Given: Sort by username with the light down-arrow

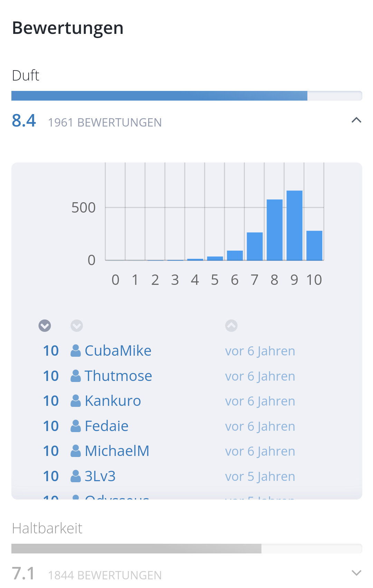Looking at the screenshot, I should 77,326.
